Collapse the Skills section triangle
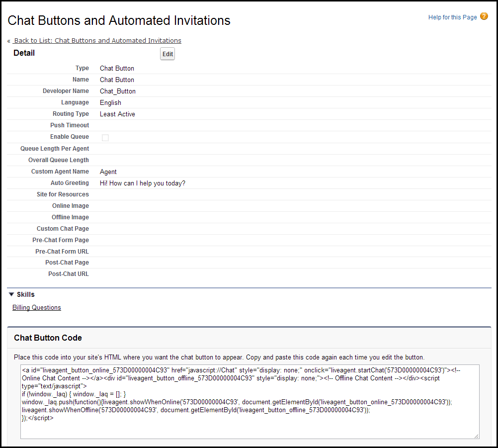The height and width of the screenshot is (448, 498). click(11, 294)
